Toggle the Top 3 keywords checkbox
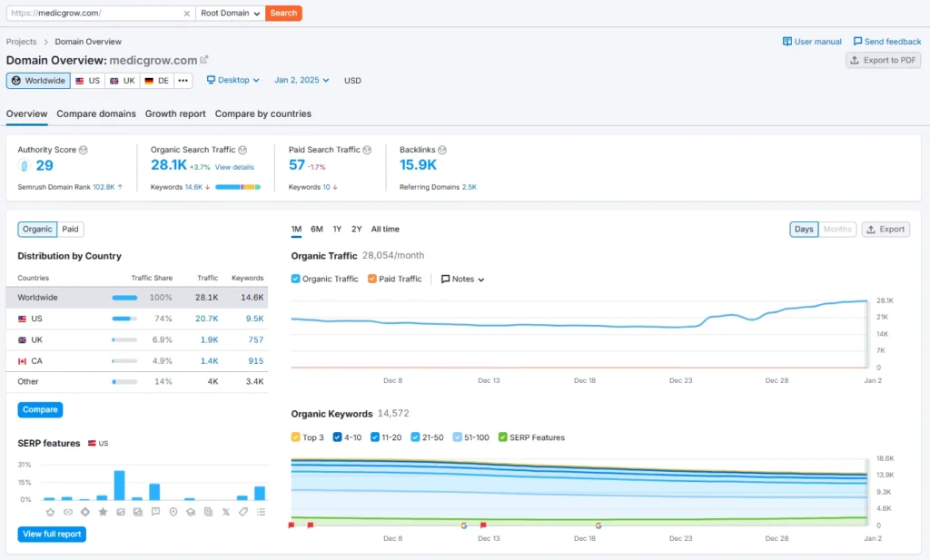This screenshot has height=560, width=930. click(295, 437)
